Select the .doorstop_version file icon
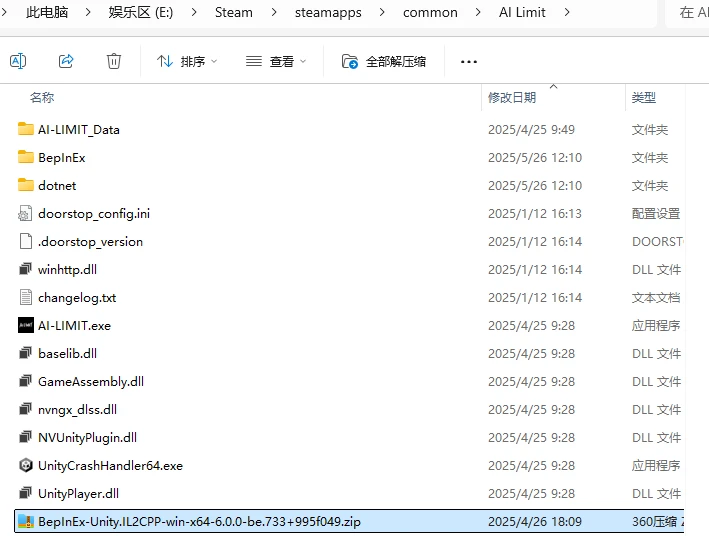The width and height of the screenshot is (709, 536). click(26, 242)
